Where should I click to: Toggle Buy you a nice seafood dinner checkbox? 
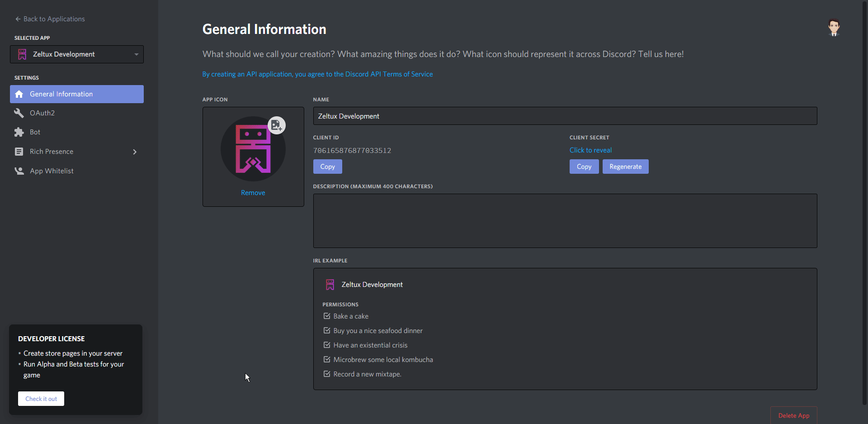tap(327, 330)
